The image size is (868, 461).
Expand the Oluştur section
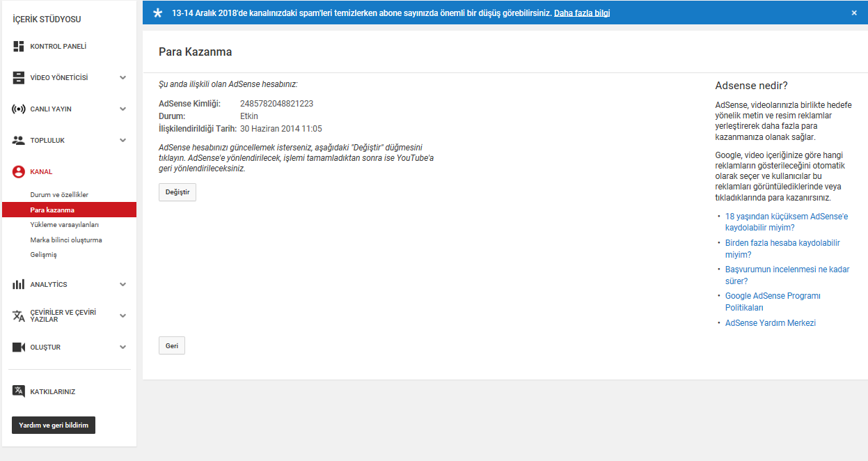tap(123, 347)
